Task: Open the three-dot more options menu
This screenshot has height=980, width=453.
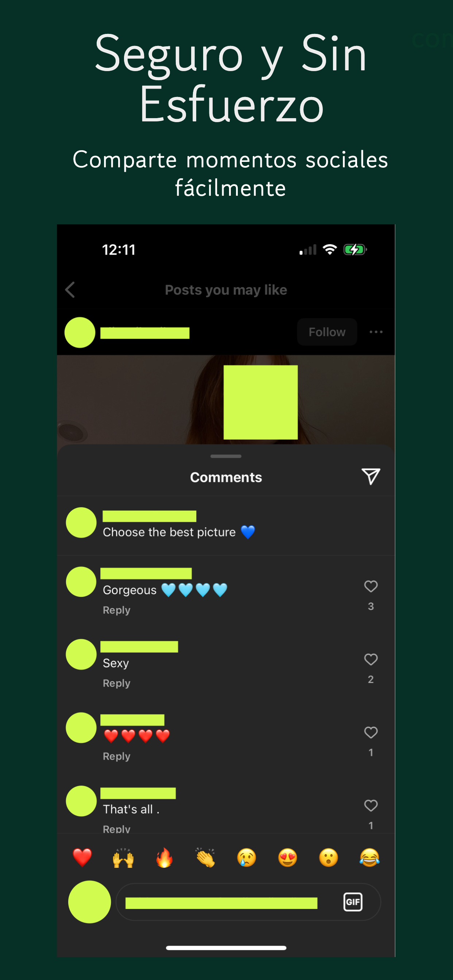Action: (x=376, y=332)
